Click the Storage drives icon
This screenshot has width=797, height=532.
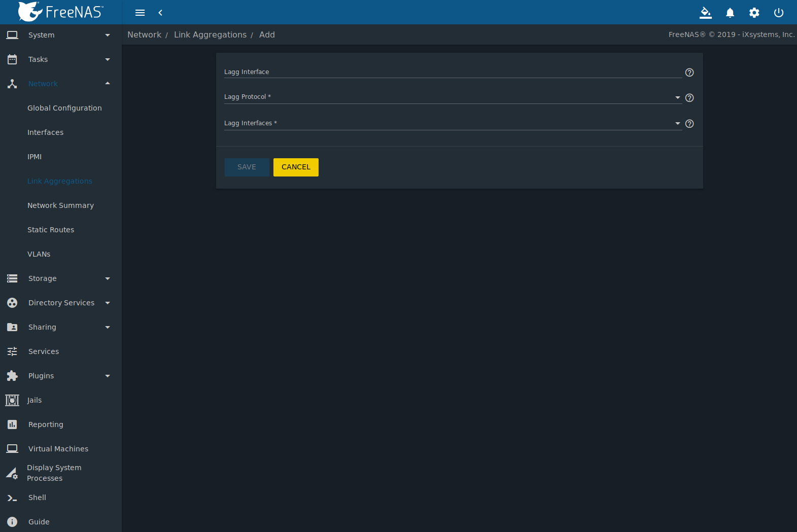coord(12,278)
